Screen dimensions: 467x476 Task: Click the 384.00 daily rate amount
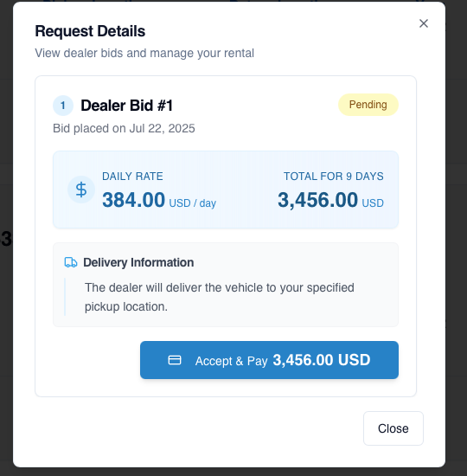coord(133,200)
